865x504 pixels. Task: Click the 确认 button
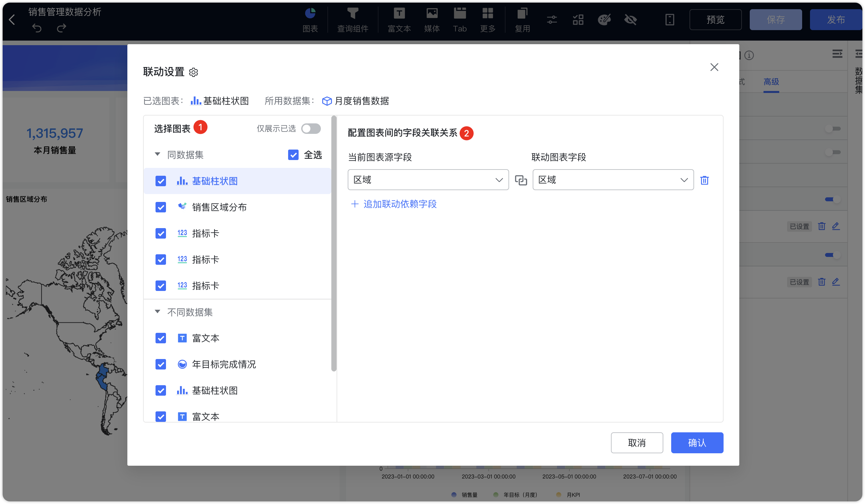(696, 442)
